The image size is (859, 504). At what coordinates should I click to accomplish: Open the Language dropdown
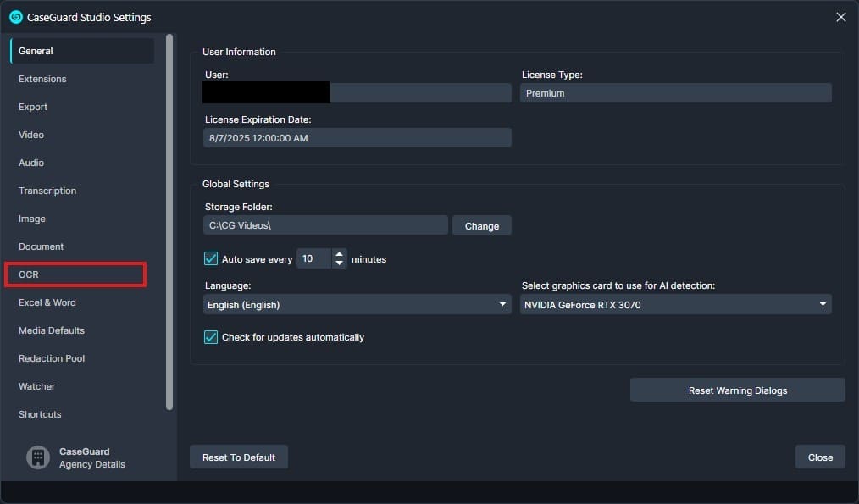click(x=356, y=304)
